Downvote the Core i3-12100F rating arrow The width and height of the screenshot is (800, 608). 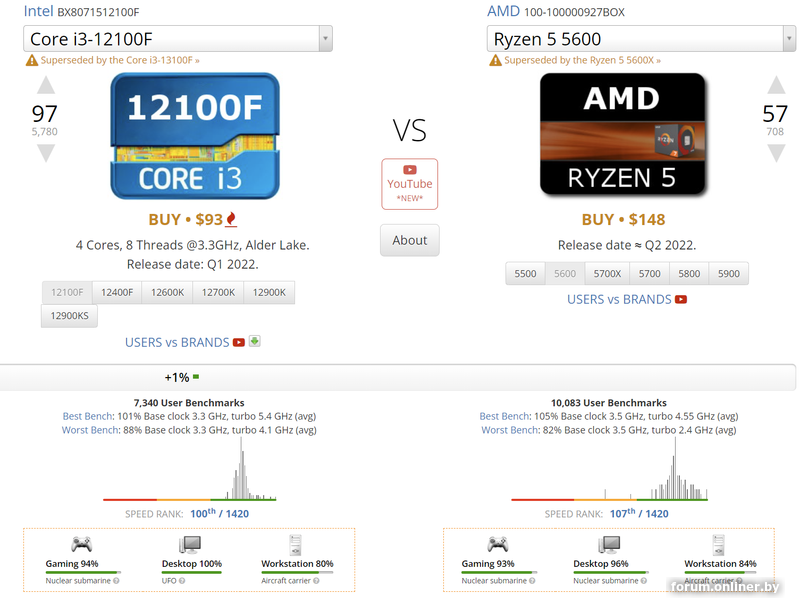[x=45, y=153]
